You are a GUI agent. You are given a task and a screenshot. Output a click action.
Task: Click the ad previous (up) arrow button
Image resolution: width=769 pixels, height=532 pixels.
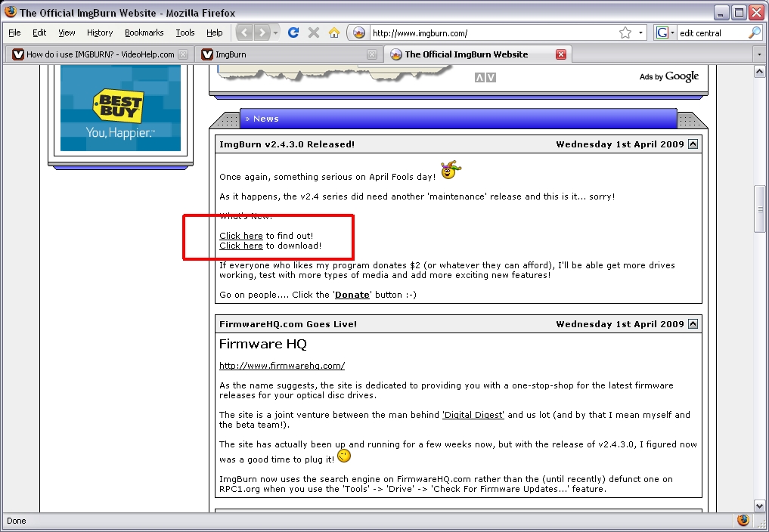479,78
